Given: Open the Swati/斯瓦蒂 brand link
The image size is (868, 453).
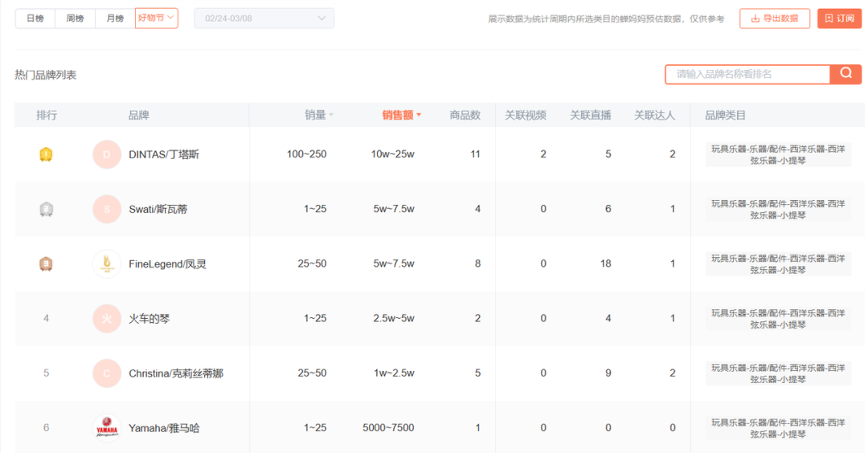Looking at the screenshot, I should 158,209.
